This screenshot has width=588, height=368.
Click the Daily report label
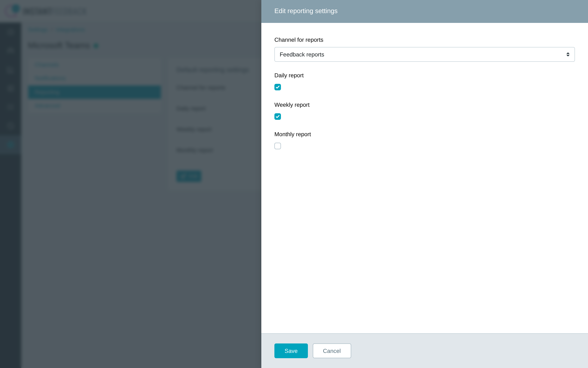pos(289,75)
